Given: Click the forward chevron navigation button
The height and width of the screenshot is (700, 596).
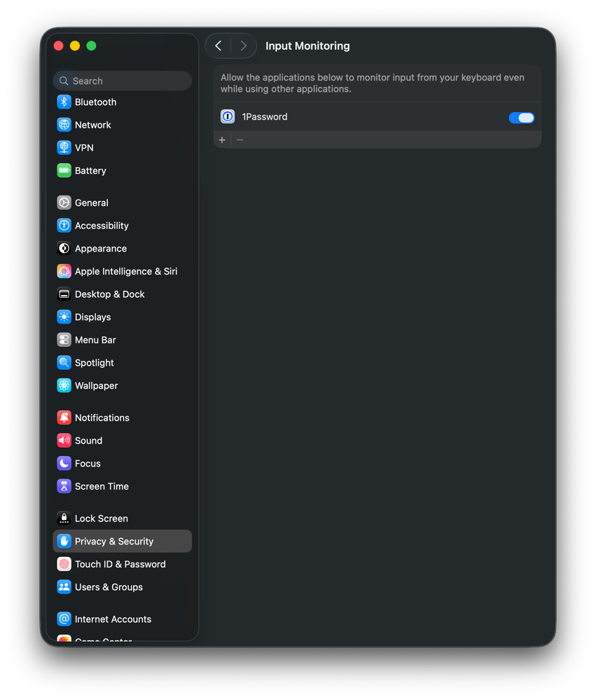Looking at the screenshot, I should coord(243,46).
